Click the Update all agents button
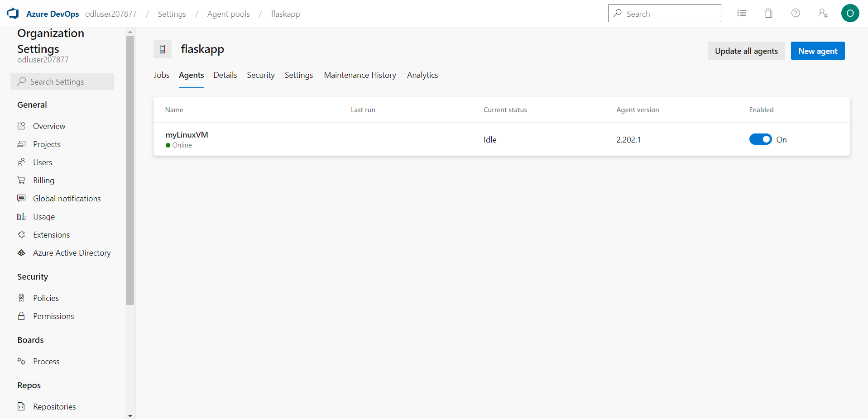This screenshot has width=868, height=419. tap(746, 51)
